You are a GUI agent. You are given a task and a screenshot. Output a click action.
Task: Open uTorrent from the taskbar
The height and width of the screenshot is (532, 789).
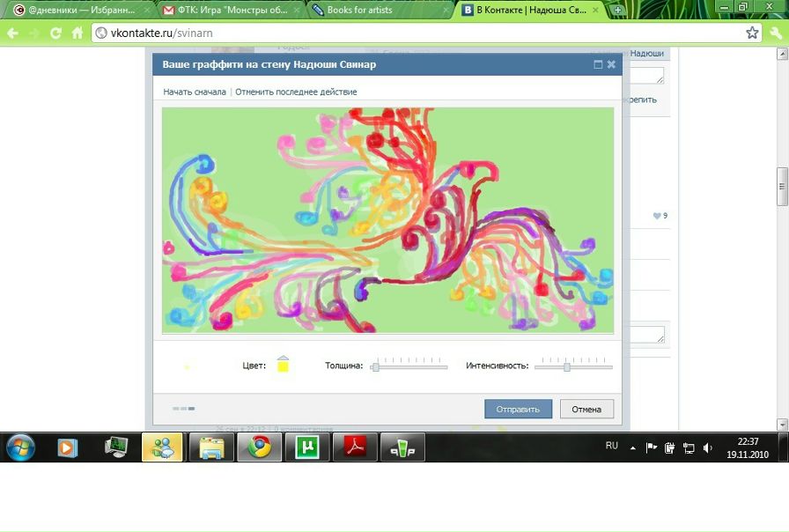click(307, 447)
